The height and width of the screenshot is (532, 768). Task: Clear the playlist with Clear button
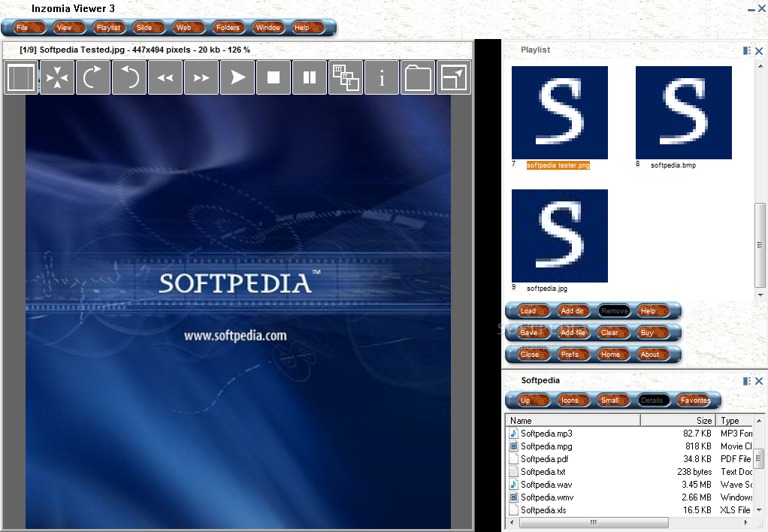tap(614, 332)
